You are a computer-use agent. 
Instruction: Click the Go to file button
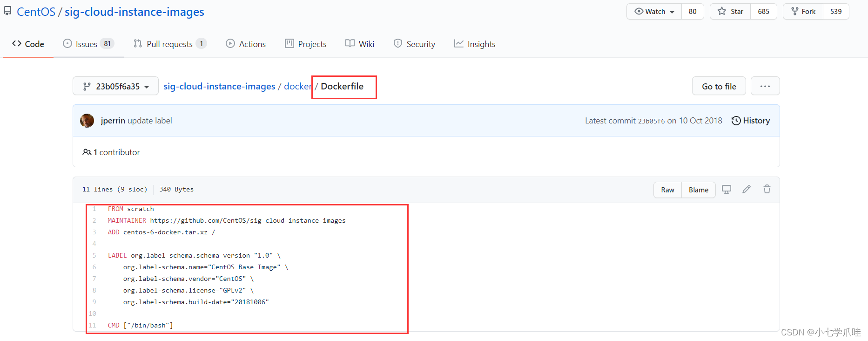point(719,86)
